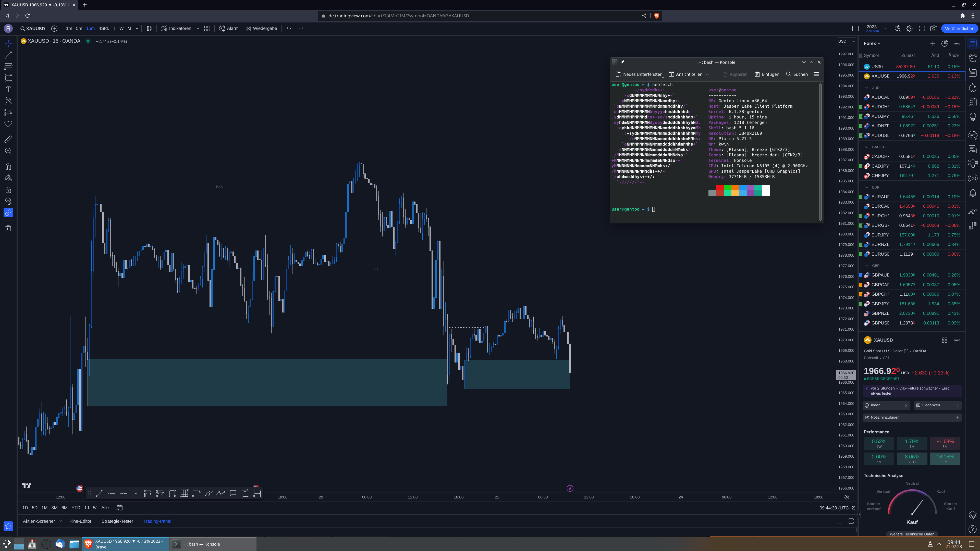Select the text annotation tool
The image size is (980, 551).
pos(8,89)
